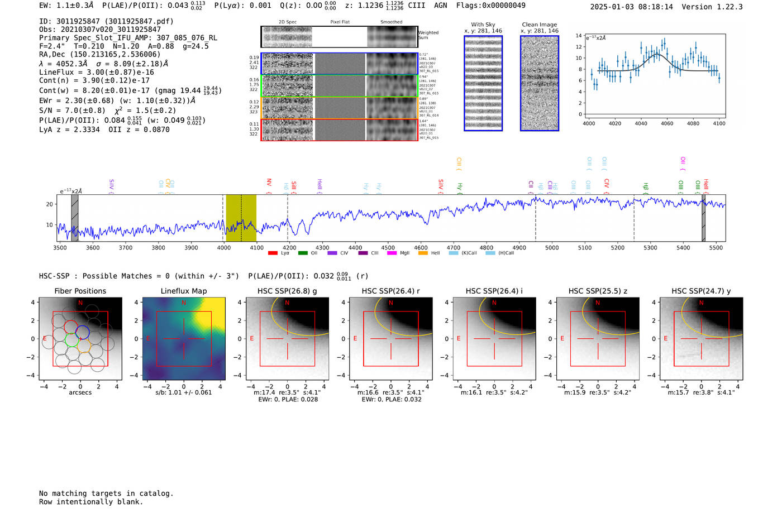Open the Fiber Positions panel

point(80,339)
